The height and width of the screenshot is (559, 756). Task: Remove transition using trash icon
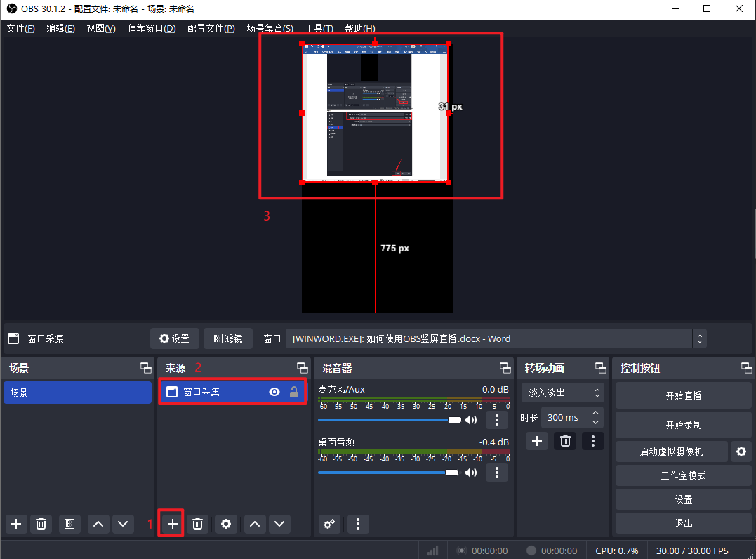[x=565, y=441]
